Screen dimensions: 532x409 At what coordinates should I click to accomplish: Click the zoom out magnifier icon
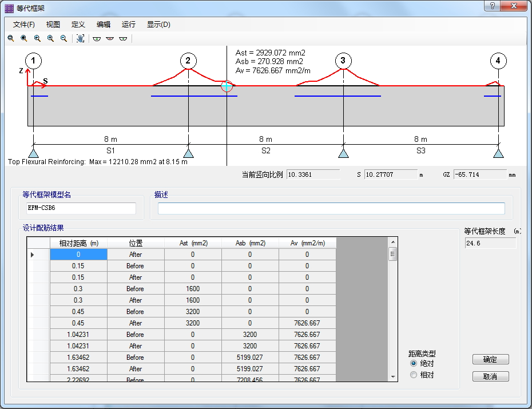click(x=63, y=38)
